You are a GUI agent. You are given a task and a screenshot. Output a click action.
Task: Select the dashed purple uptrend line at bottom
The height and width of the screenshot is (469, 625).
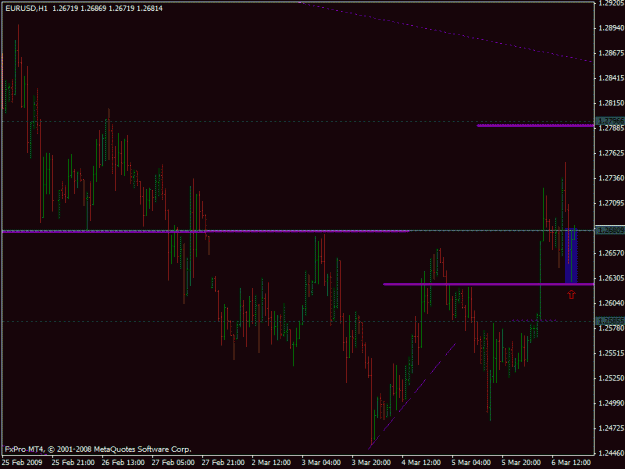click(x=412, y=396)
